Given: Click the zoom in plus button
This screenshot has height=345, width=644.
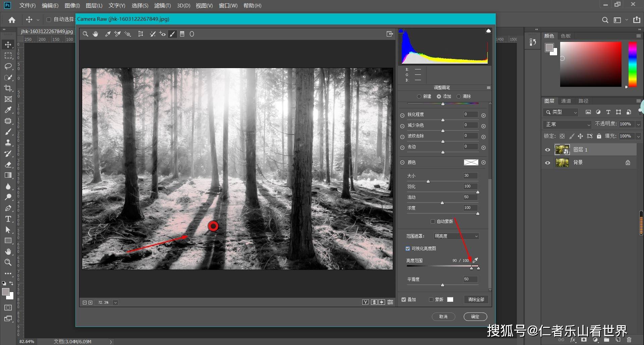Looking at the screenshot, I should [90, 302].
